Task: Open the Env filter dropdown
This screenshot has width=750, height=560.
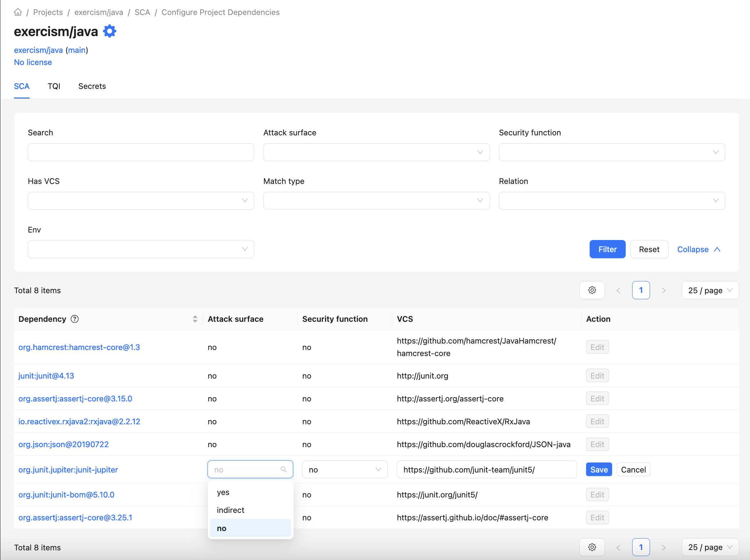Action: click(x=141, y=249)
